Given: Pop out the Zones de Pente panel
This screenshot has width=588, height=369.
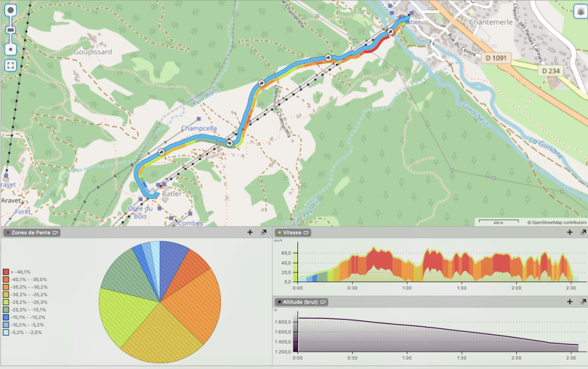Looking at the screenshot, I should tap(264, 233).
